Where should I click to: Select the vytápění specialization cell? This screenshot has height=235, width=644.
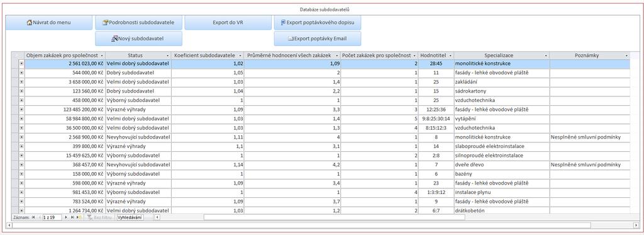pos(502,118)
